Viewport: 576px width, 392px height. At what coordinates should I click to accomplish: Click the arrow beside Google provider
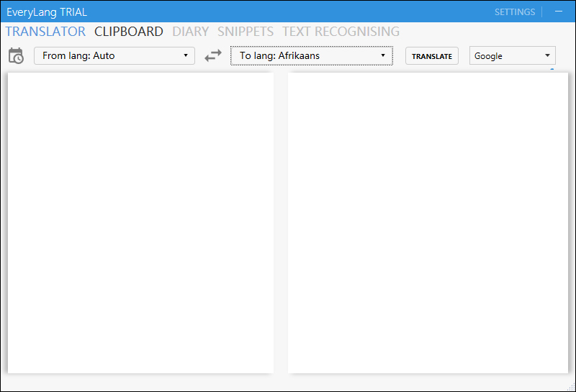tap(547, 55)
